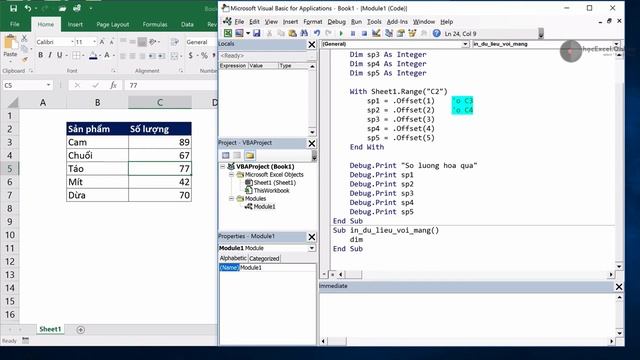Open Insert UserForm dropdown arrow in toolbar
Screen dimensions: 640x360
[248, 33]
